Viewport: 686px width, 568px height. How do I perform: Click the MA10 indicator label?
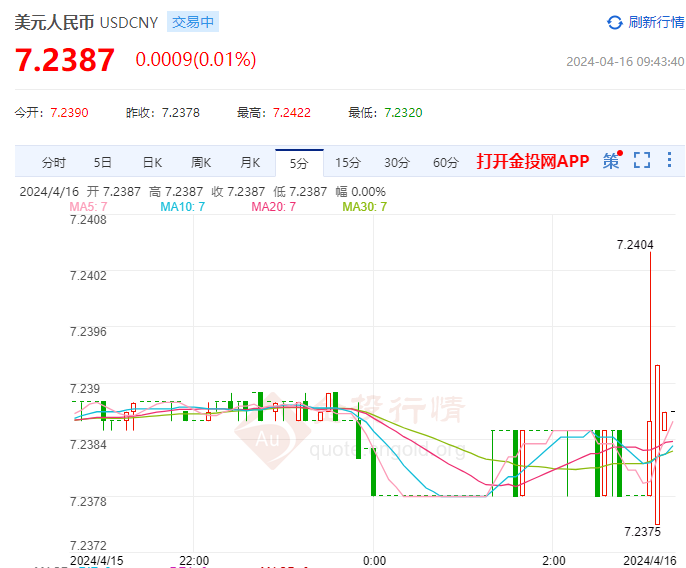point(182,207)
